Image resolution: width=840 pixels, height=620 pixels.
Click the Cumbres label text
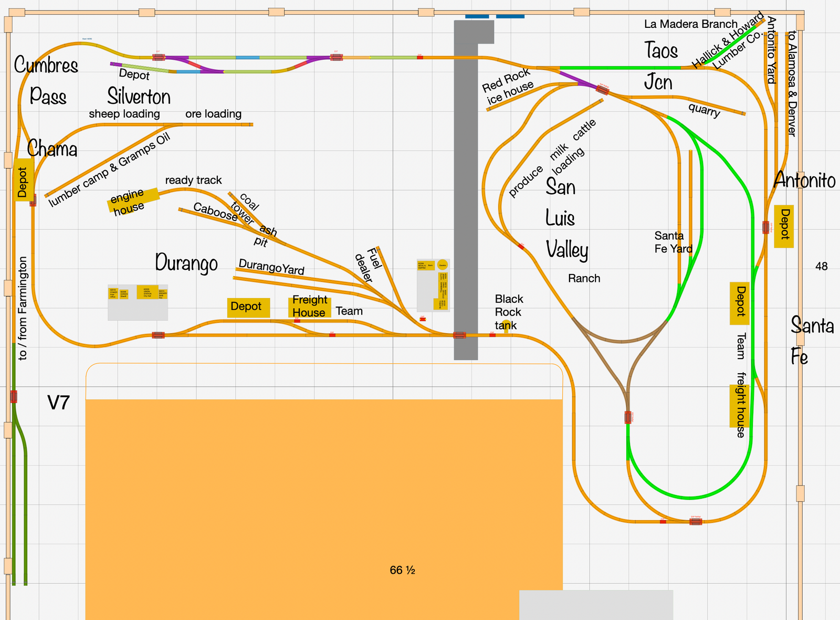pyautogui.click(x=46, y=65)
